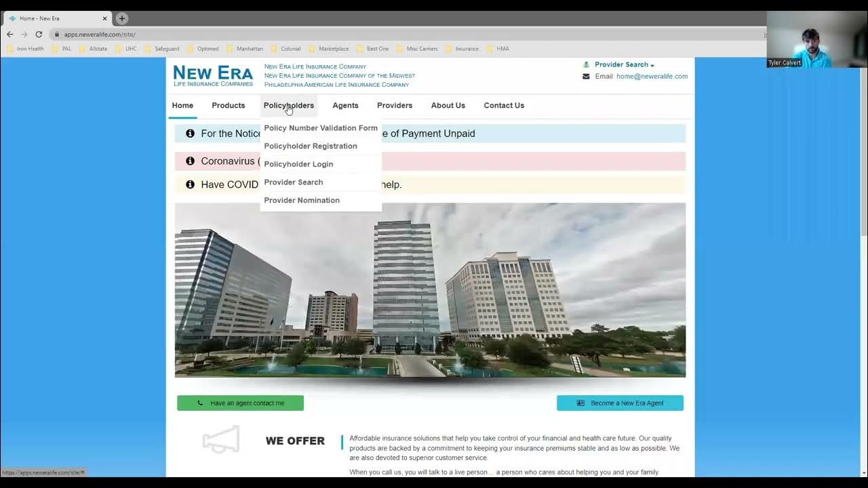The image size is (868, 488).
Task: Click the Become a New Era Agent button
Action: tap(620, 403)
